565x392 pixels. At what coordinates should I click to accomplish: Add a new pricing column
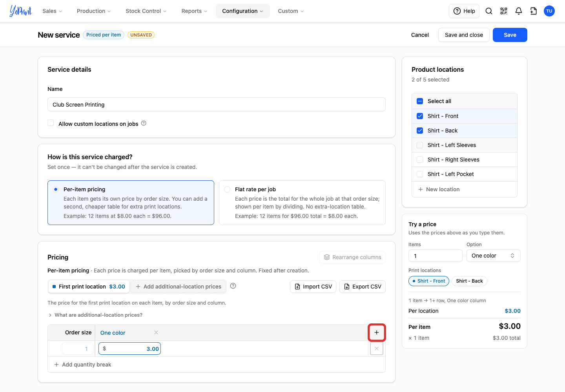coord(377,332)
